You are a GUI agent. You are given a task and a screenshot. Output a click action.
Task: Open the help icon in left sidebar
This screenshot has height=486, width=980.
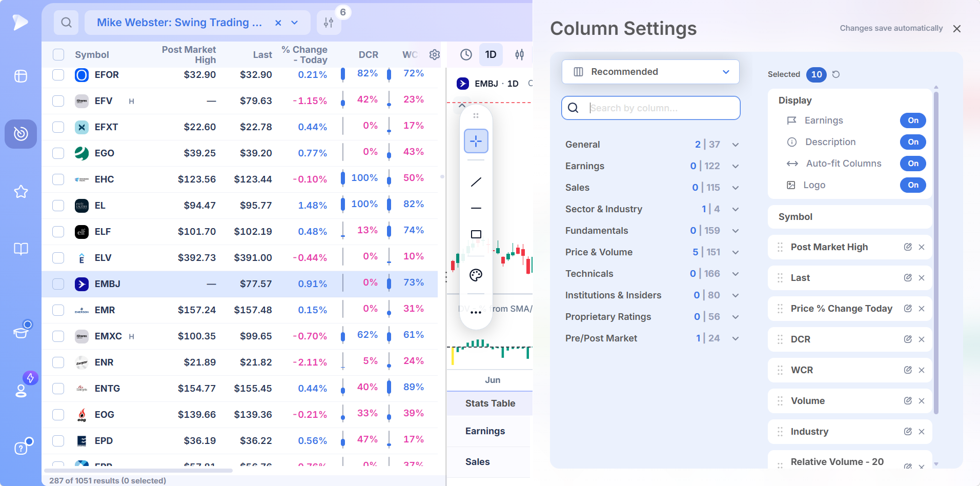(21, 448)
